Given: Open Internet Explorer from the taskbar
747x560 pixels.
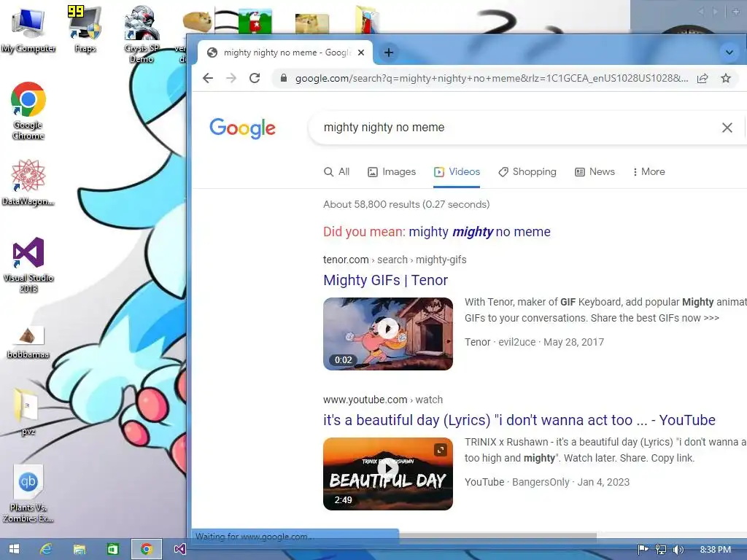Looking at the screenshot, I should click(x=46, y=549).
